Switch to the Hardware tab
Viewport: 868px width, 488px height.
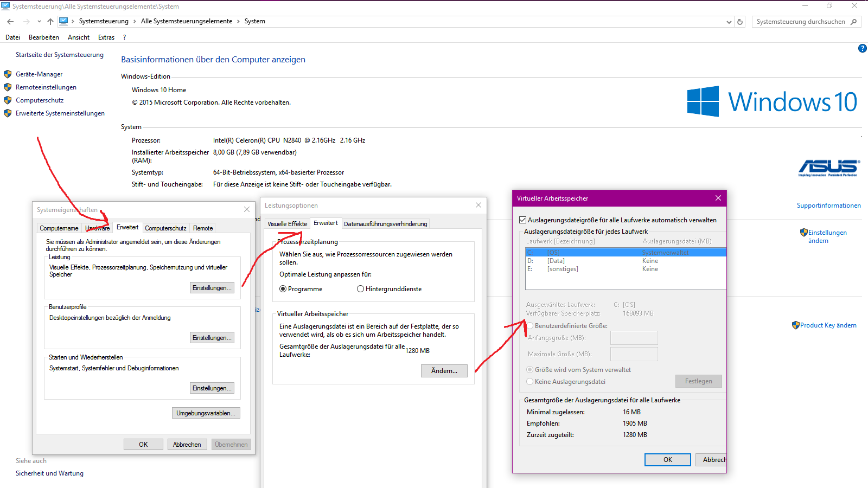(98, 228)
